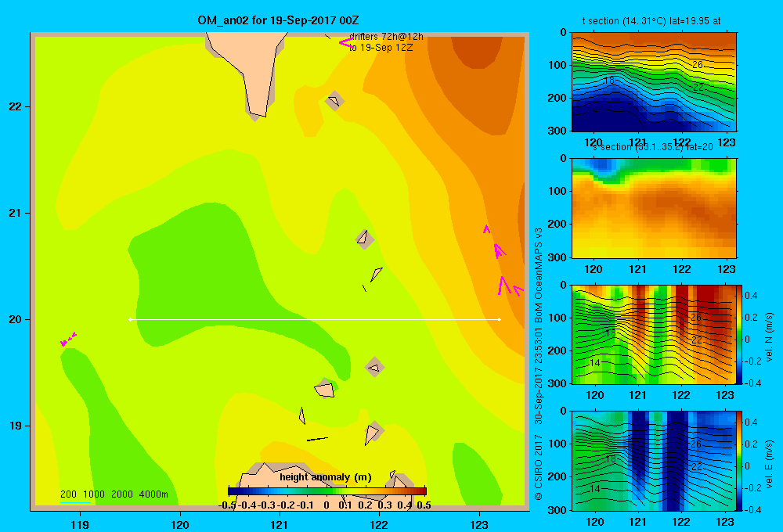
Task: Click the magenta drifter arrow beside drifters label
Action: 345,42
